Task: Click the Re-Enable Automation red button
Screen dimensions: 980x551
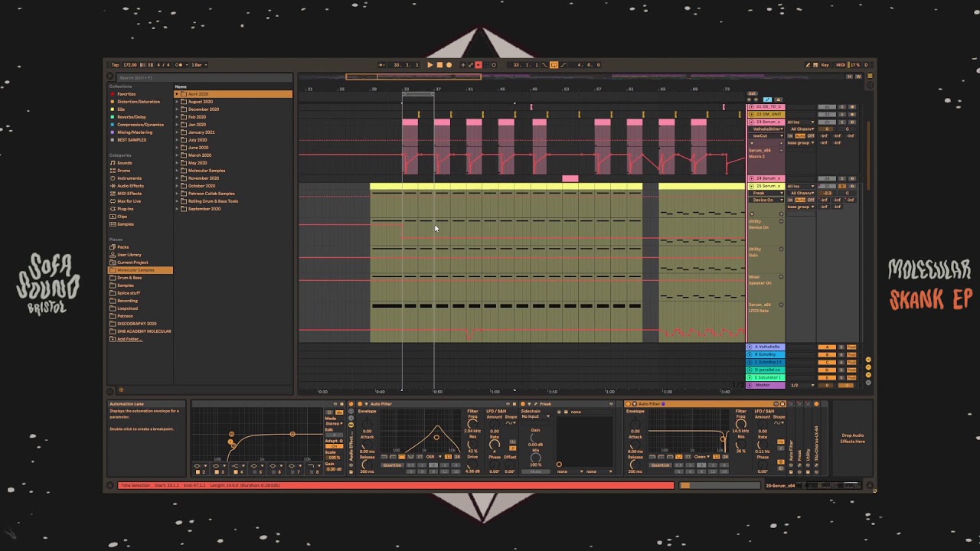Action: click(479, 65)
